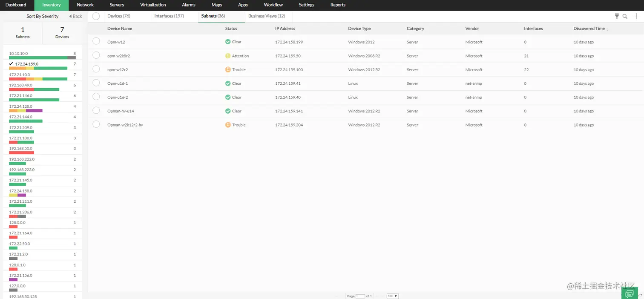Open the Alarms menu in the top bar
This screenshot has height=299, width=644.
point(188,5)
